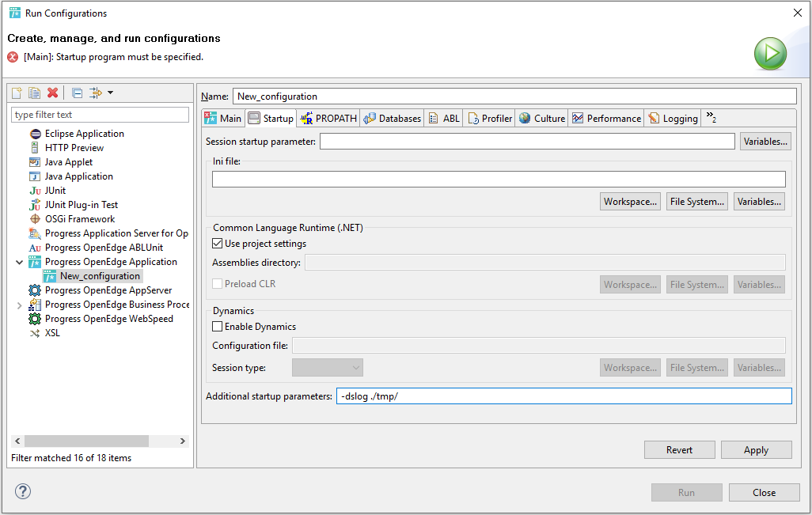The height and width of the screenshot is (515, 812).
Task: Open the Culture tab
Action: click(541, 119)
